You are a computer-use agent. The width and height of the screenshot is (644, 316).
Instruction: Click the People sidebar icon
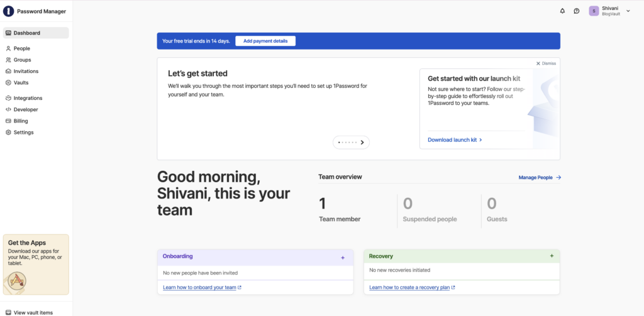point(8,48)
